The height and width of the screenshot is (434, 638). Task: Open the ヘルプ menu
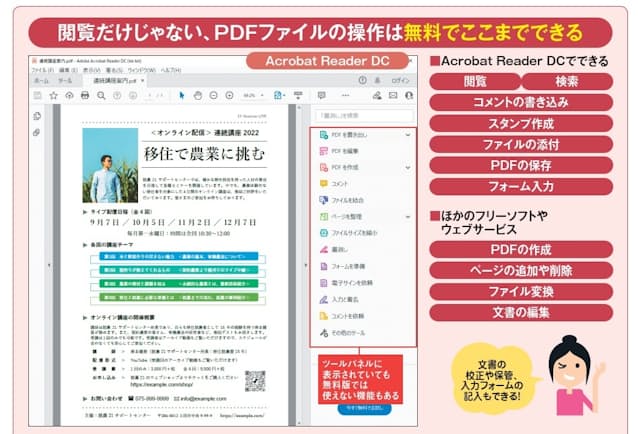coord(171,70)
